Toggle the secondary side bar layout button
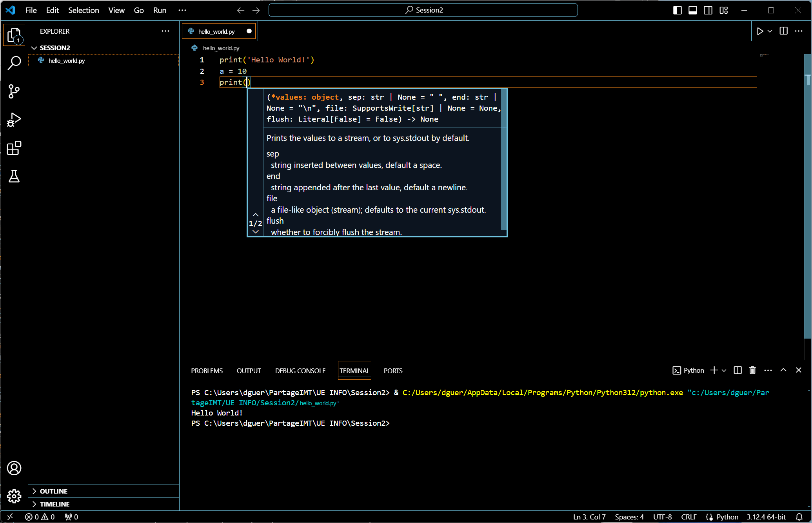The image size is (812, 523). [708, 10]
